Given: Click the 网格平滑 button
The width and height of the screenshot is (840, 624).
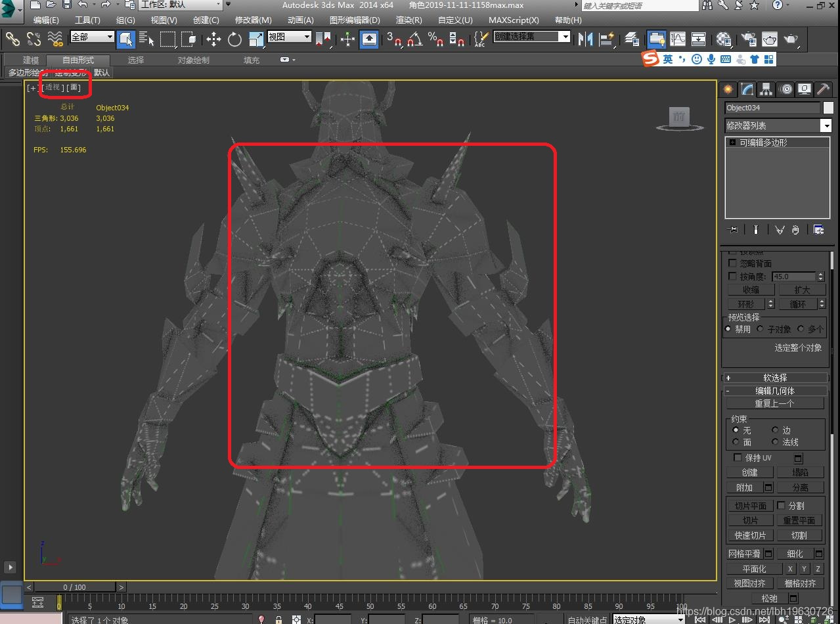Looking at the screenshot, I should pyautogui.click(x=745, y=554).
